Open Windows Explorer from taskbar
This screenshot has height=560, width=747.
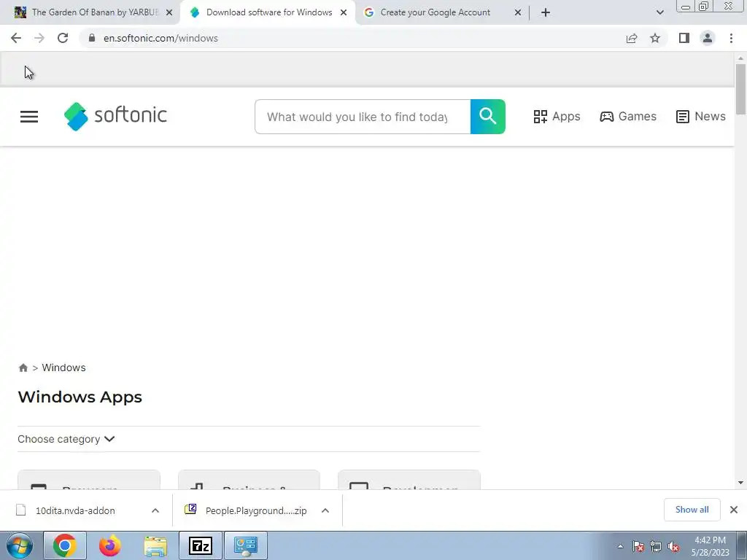point(155,545)
